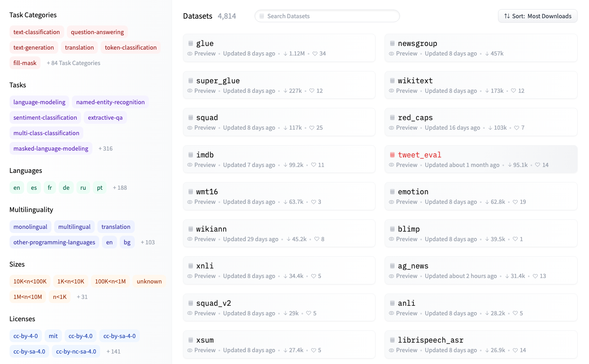Expand the '+ 188' more languages list
Screen dimensions: 589x364
coord(120,187)
